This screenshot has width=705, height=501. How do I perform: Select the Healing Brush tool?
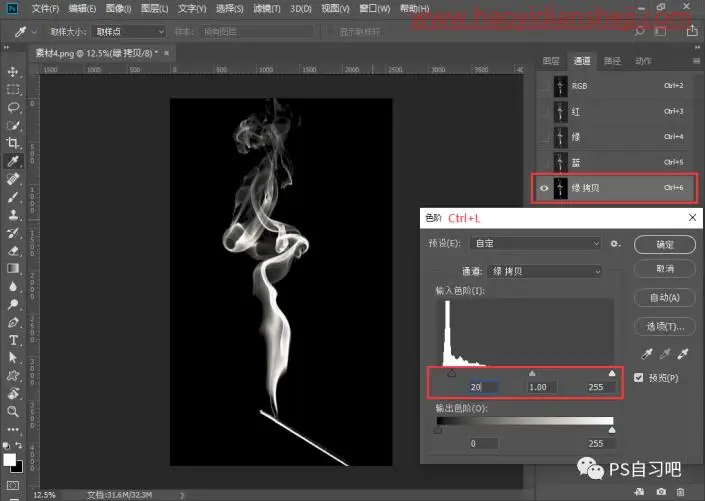point(13,179)
